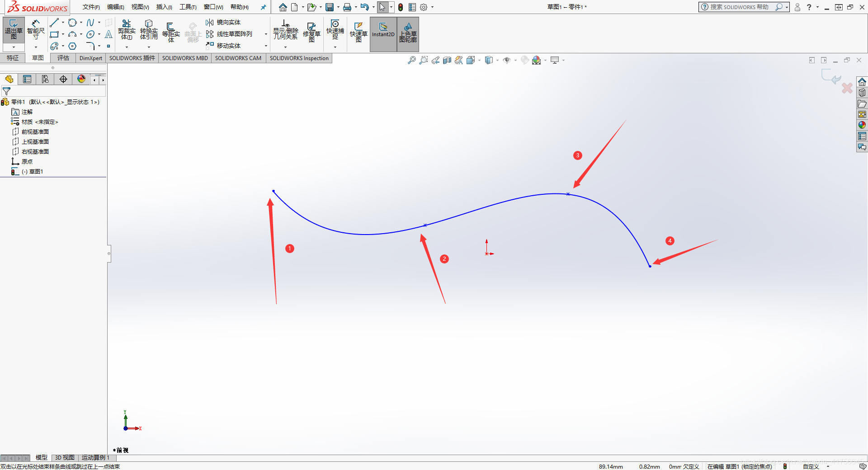Open the DimXpertManager tab icon
This screenshot has height=470, width=868.
[x=63, y=79]
